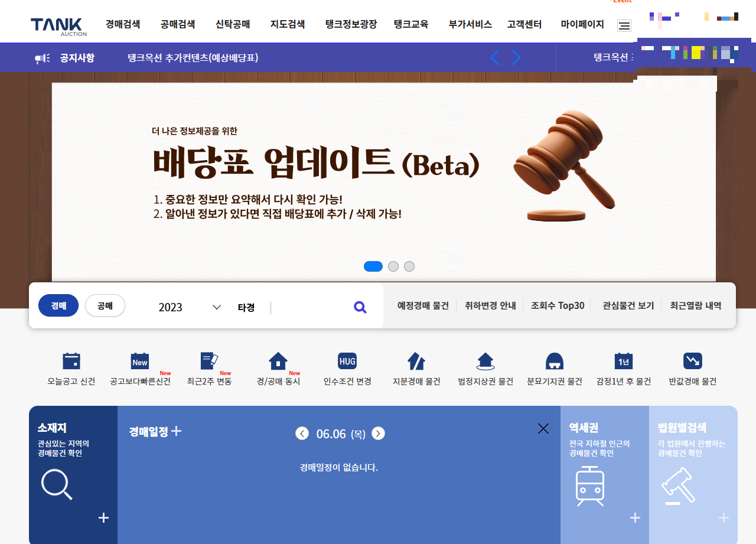756x544 pixels.
Task: Click the 역세권 subway train icon
Action: click(590, 486)
